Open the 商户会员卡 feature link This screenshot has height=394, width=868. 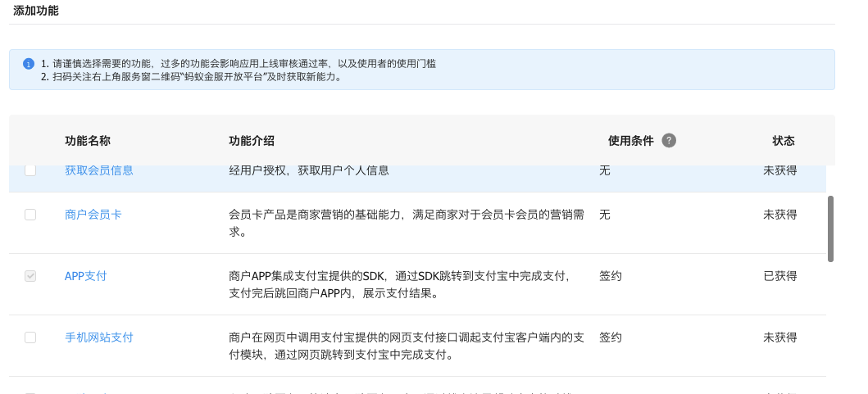[93, 215]
